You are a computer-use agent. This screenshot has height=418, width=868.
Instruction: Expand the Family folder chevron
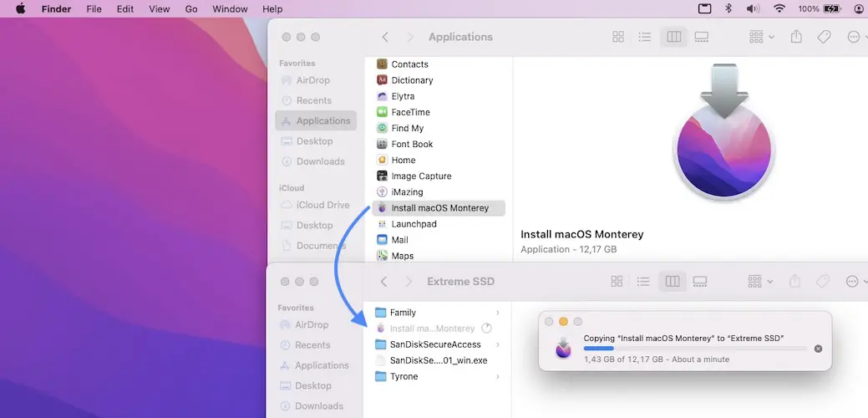498,313
